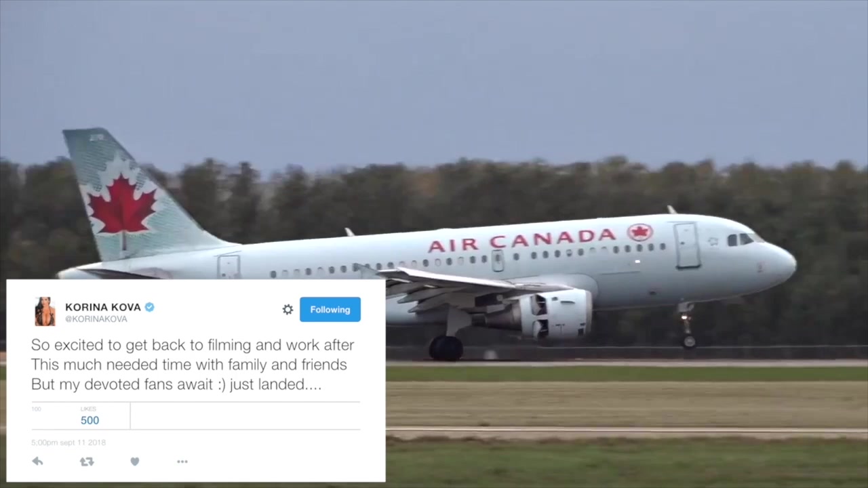The height and width of the screenshot is (488, 868).
Task: Click the tweet text about just landed
Action: tap(193, 365)
